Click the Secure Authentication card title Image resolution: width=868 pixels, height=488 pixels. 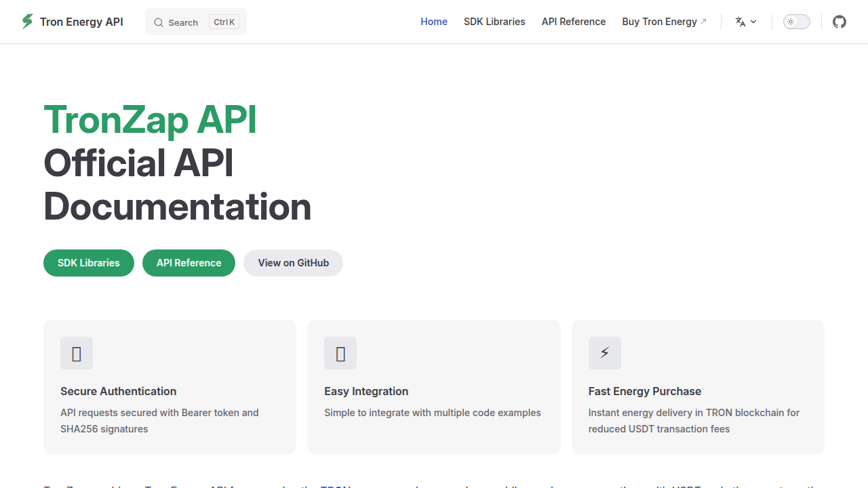[x=118, y=391]
